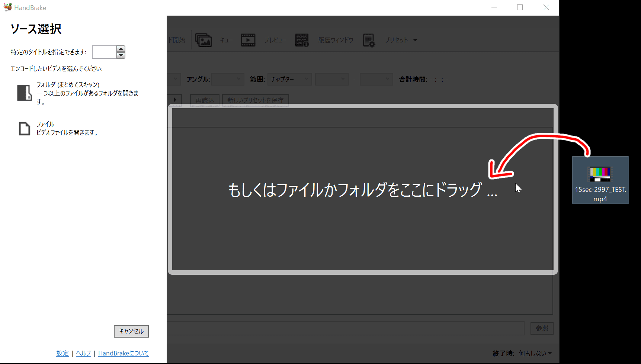Image resolution: width=641 pixels, height=364 pixels.
Task: Open the アングル dropdown
Action: (227, 79)
